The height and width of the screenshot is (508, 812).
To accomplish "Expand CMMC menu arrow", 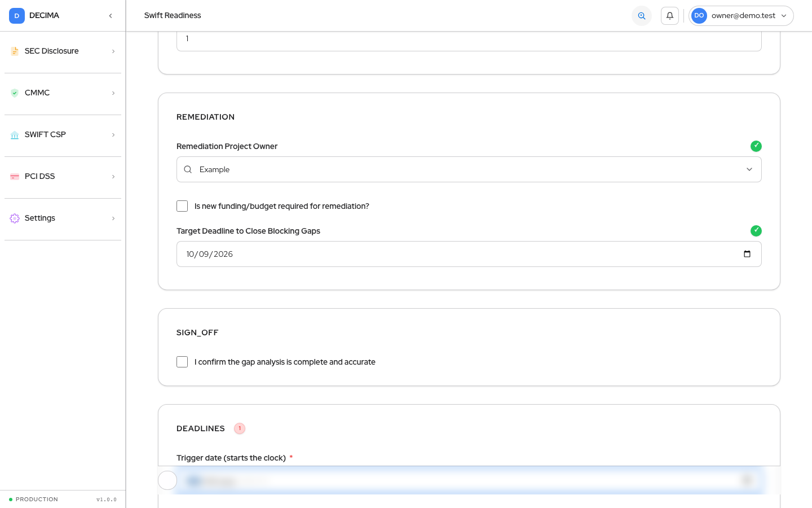I will [113, 93].
